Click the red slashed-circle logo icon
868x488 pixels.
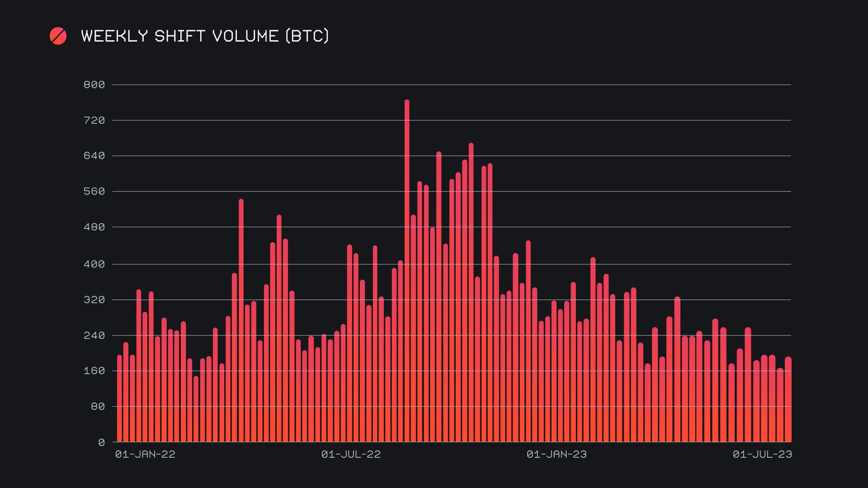(58, 36)
